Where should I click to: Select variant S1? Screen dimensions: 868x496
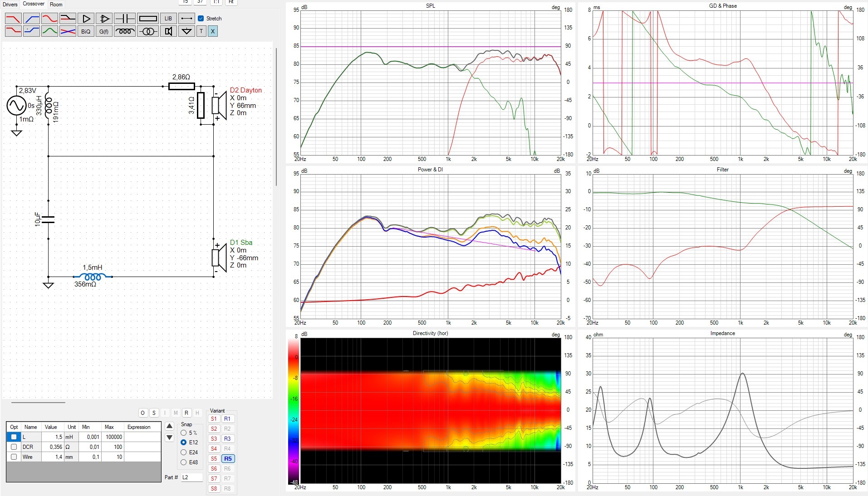[x=214, y=419]
